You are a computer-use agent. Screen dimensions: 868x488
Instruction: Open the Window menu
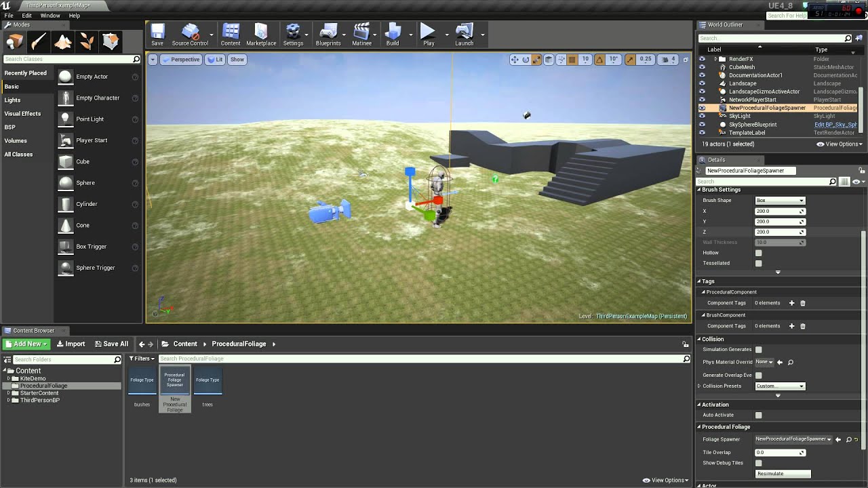(x=50, y=16)
